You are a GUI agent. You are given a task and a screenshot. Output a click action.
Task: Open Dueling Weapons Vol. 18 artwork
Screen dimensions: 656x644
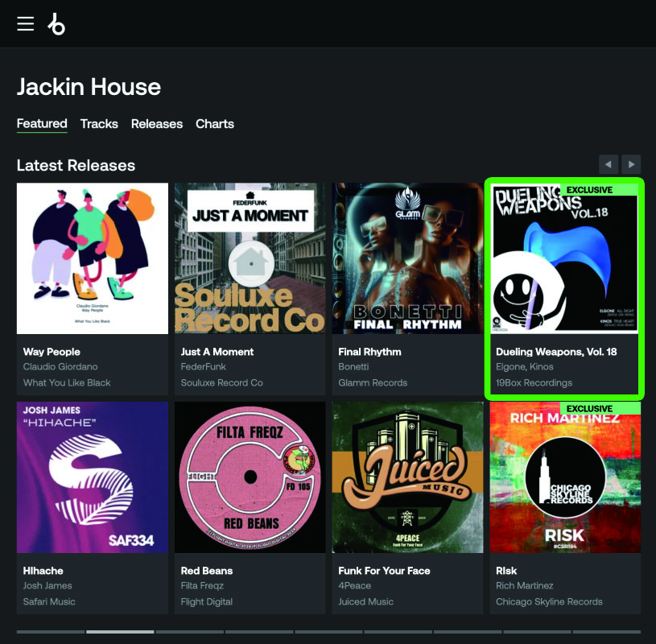(x=565, y=258)
